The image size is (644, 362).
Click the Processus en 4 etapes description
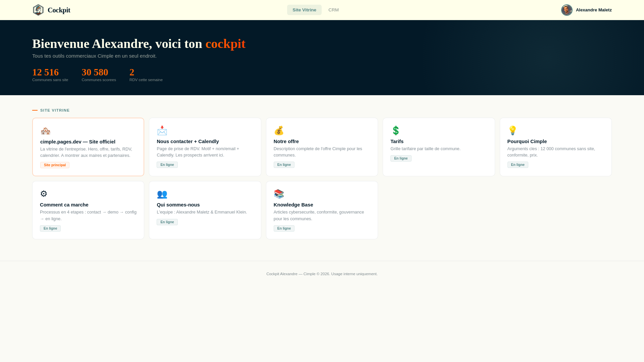(x=88, y=216)
